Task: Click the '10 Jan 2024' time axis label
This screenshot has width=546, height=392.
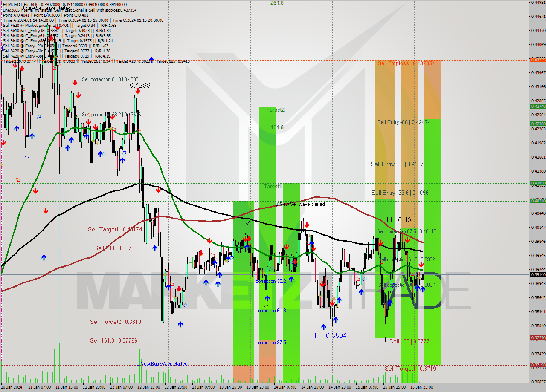Action: (12, 387)
